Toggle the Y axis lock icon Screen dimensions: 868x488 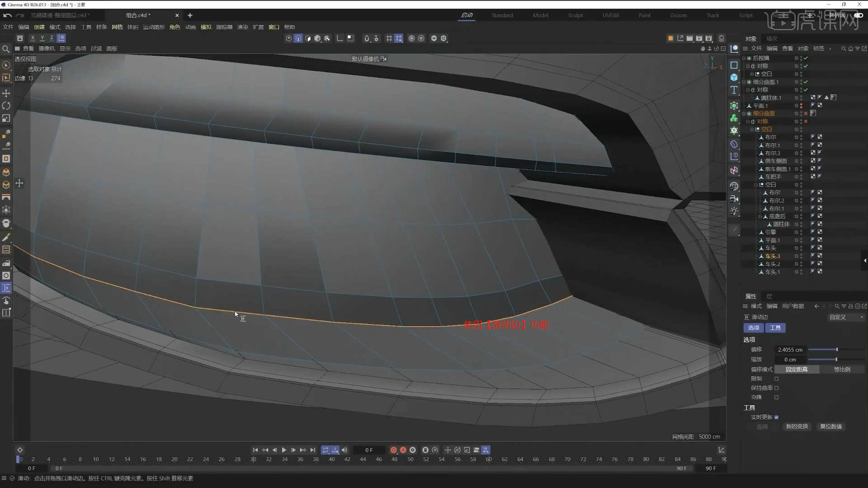tap(42, 38)
